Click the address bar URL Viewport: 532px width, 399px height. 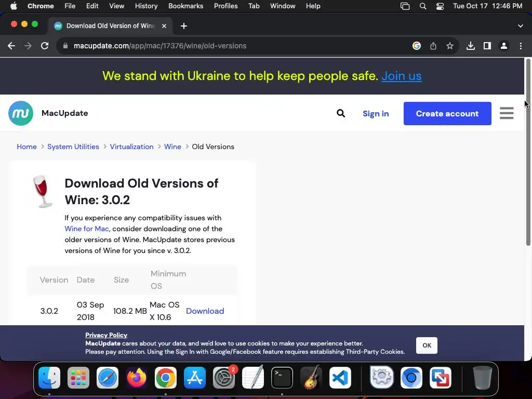(x=160, y=46)
